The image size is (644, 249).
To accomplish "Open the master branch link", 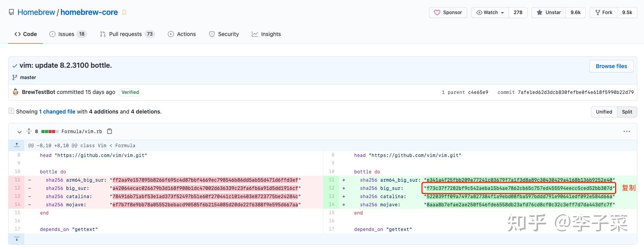I will coord(28,78).
